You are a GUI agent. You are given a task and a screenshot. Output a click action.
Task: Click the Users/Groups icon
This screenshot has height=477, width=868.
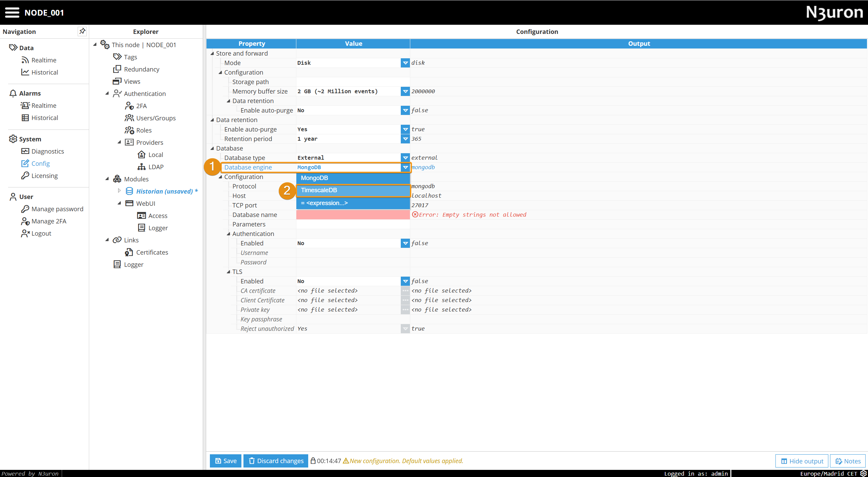tap(129, 118)
